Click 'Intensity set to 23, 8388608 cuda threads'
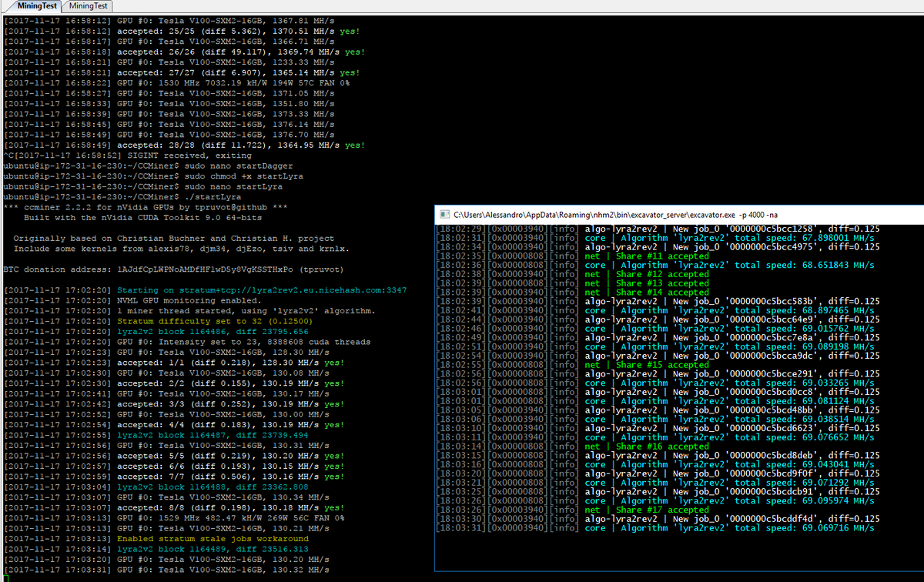Screen dimensions: 924x582 pyautogui.click(x=187, y=342)
